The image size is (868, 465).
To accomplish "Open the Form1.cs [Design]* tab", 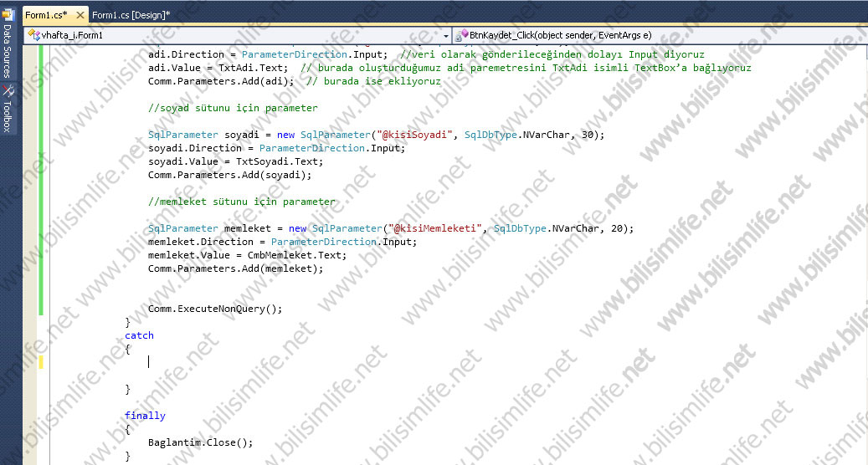I will (x=131, y=15).
